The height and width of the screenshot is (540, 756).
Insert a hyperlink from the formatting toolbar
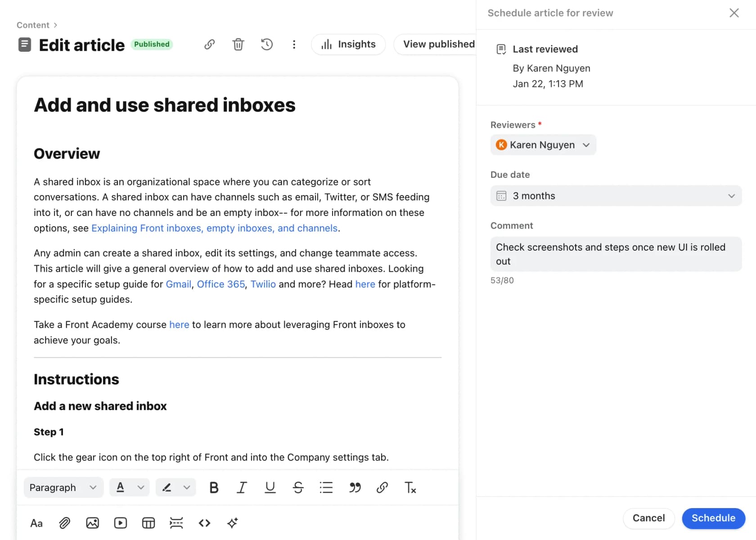tap(382, 487)
